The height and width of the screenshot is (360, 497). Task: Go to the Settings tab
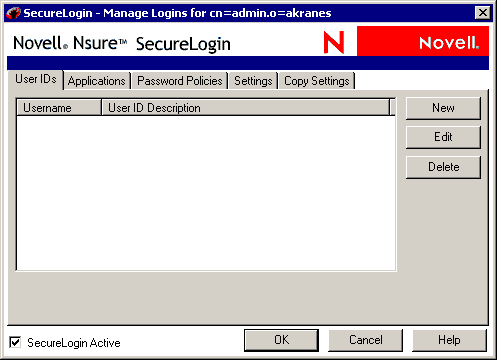click(253, 81)
